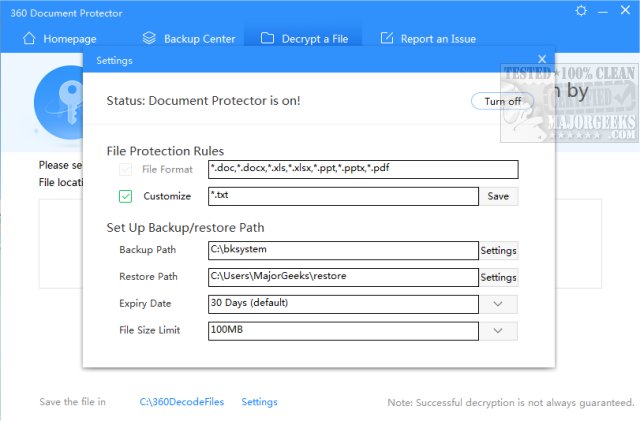Click the Decrypt a File folder icon
The width and height of the screenshot is (640, 421).
point(267,39)
